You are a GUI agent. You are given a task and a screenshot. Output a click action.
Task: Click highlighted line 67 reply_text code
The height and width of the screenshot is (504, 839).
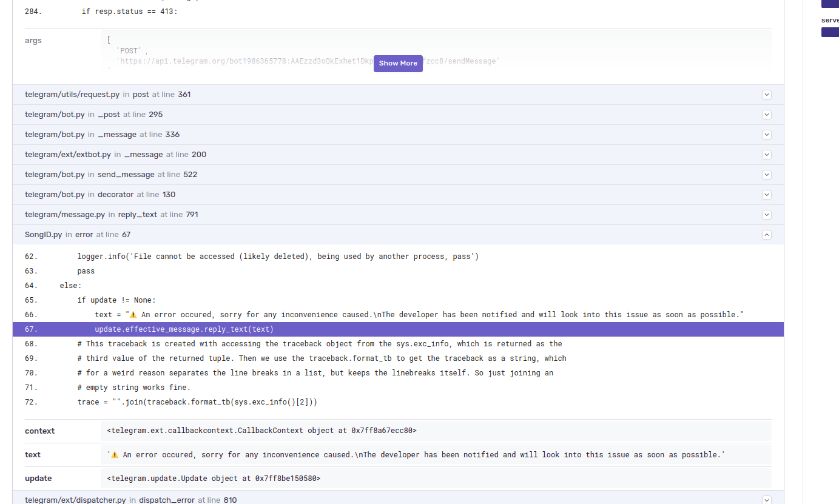[184, 329]
